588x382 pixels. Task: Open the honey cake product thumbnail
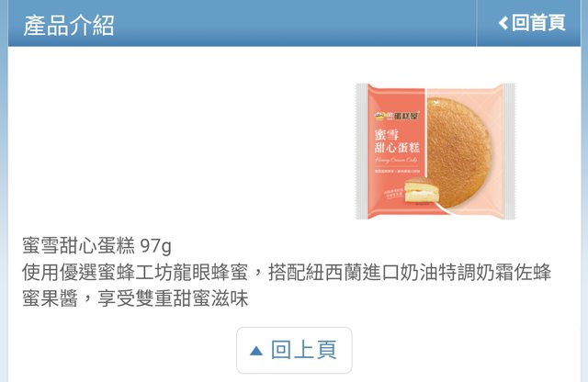click(x=435, y=152)
